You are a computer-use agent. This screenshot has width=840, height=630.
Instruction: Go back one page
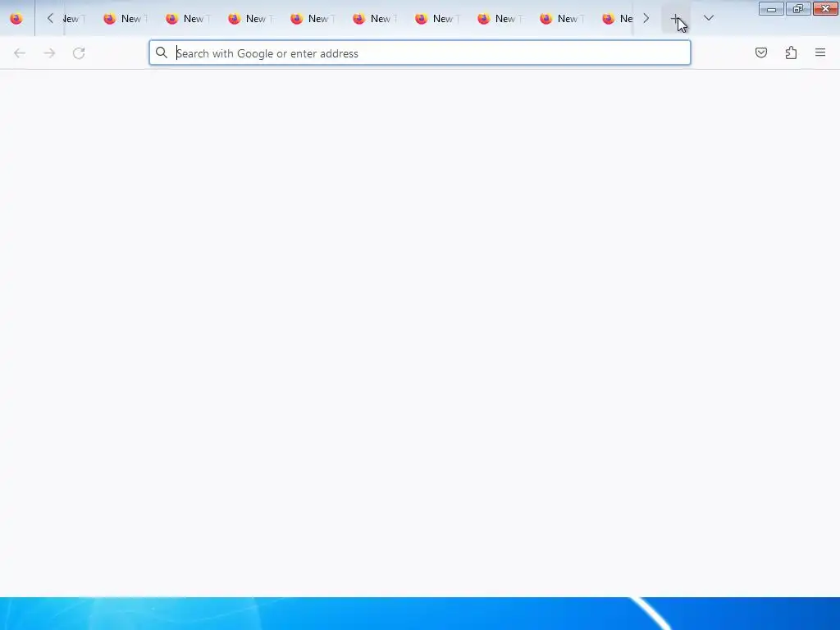tap(20, 53)
